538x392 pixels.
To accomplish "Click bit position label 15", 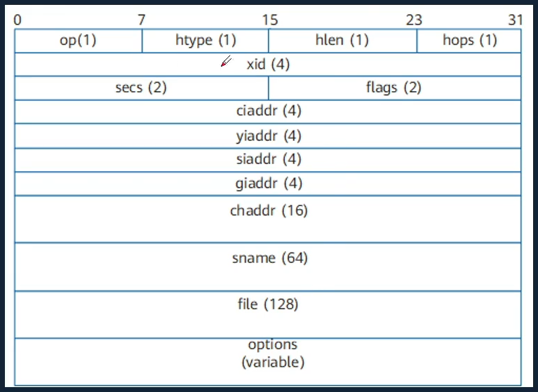I will coord(270,20).
